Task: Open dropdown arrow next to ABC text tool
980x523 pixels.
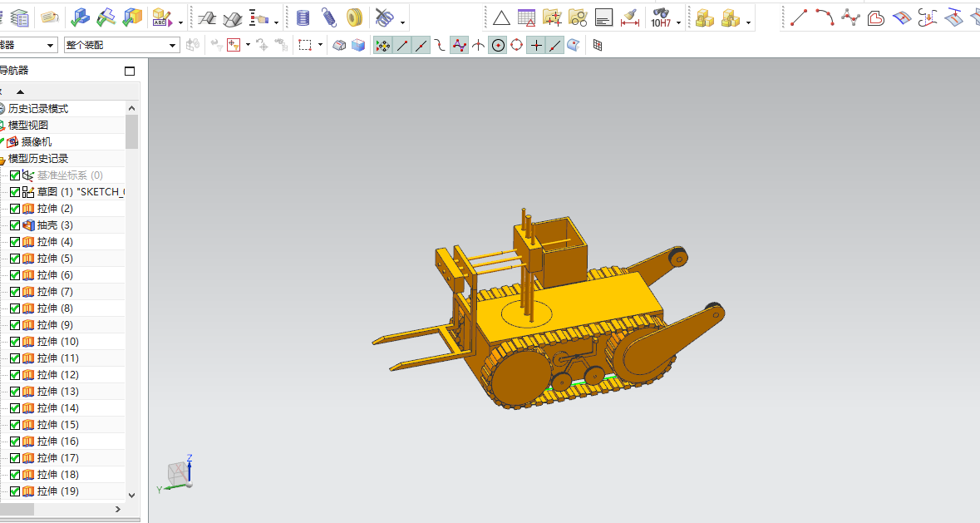Action: 180,22
